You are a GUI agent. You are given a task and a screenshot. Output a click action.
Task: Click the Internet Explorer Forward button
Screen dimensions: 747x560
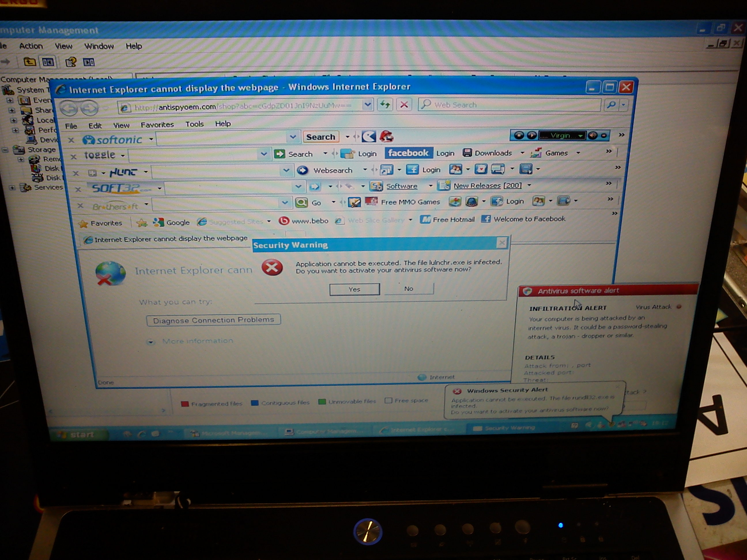90,108
